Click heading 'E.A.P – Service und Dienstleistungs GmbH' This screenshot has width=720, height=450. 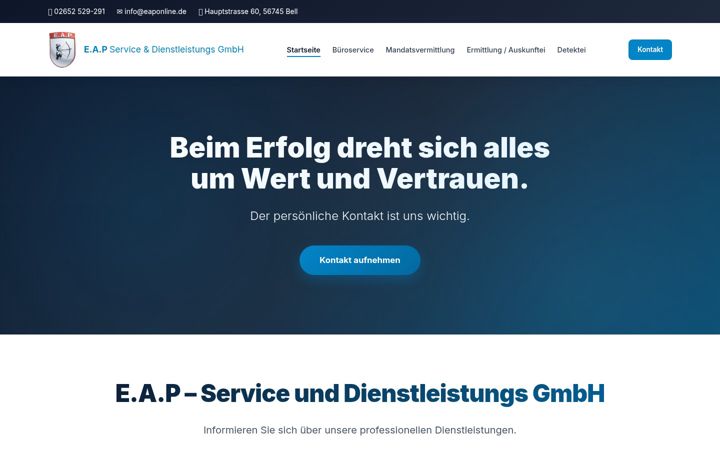click(360, 393)
